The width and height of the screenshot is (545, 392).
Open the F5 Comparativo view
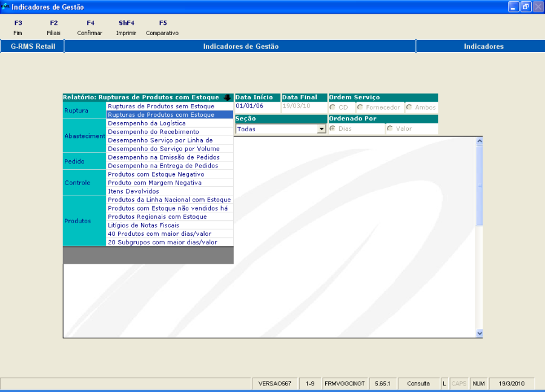coord(162,28)
